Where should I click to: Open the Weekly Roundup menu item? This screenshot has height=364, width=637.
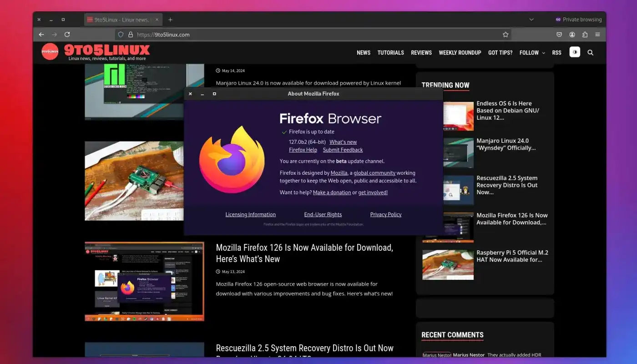460,53
